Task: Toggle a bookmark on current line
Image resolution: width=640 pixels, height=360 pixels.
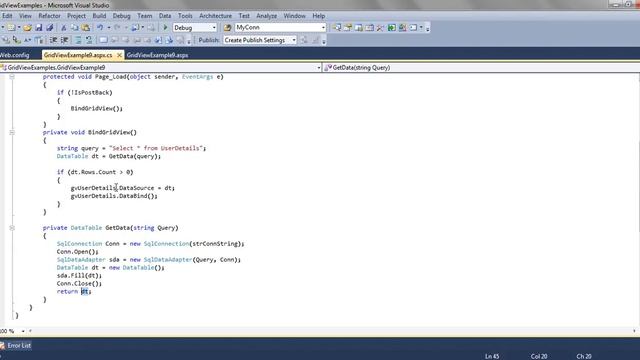Action: pos(103,40)
